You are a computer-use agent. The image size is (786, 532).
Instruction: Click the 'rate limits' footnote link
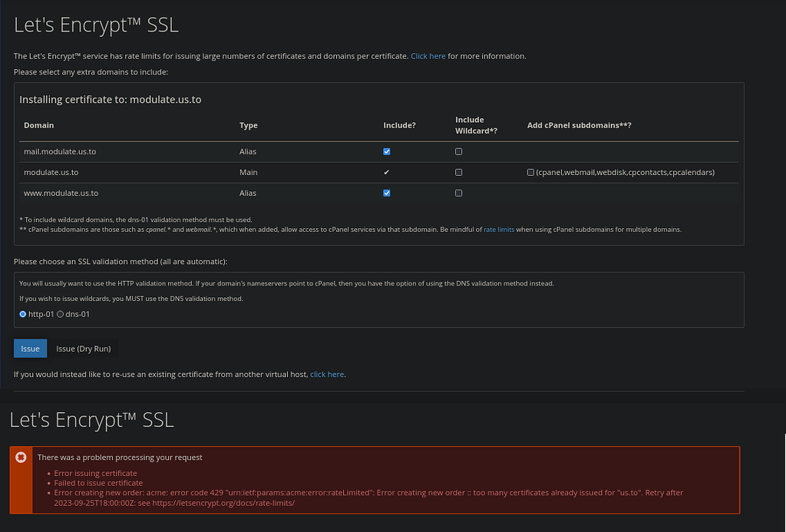499,229
